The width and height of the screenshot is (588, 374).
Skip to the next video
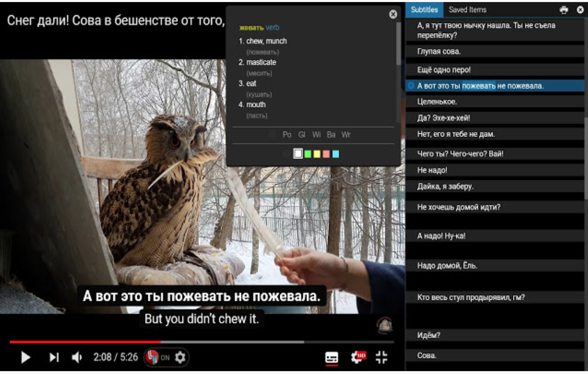point(54,358)
